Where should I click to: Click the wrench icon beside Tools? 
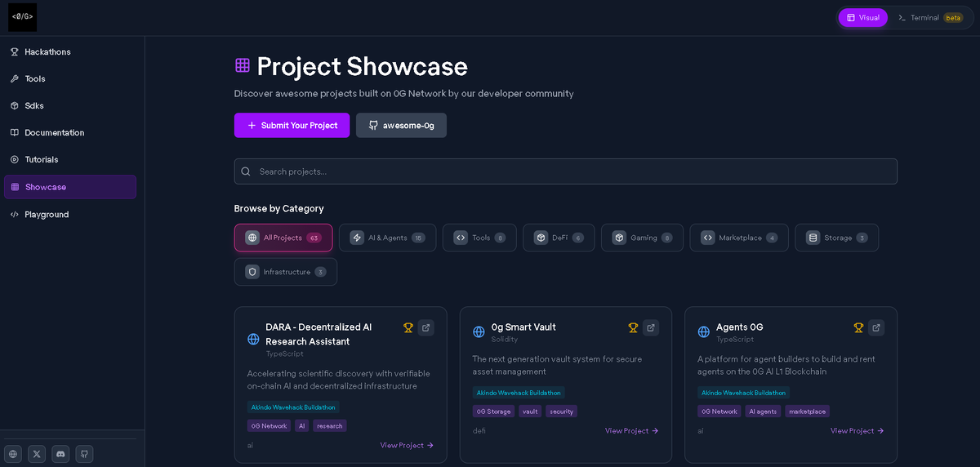click(15, 78)
